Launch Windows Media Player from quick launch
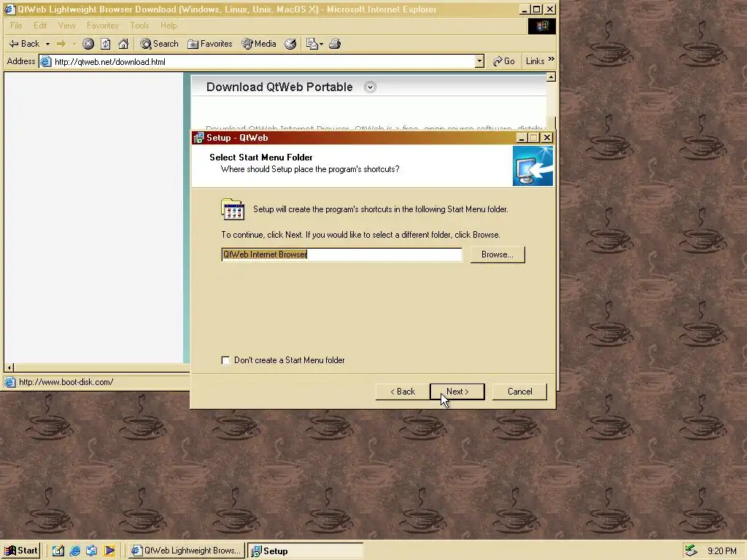This screenshot has width=747, height=560. [109, 551]
